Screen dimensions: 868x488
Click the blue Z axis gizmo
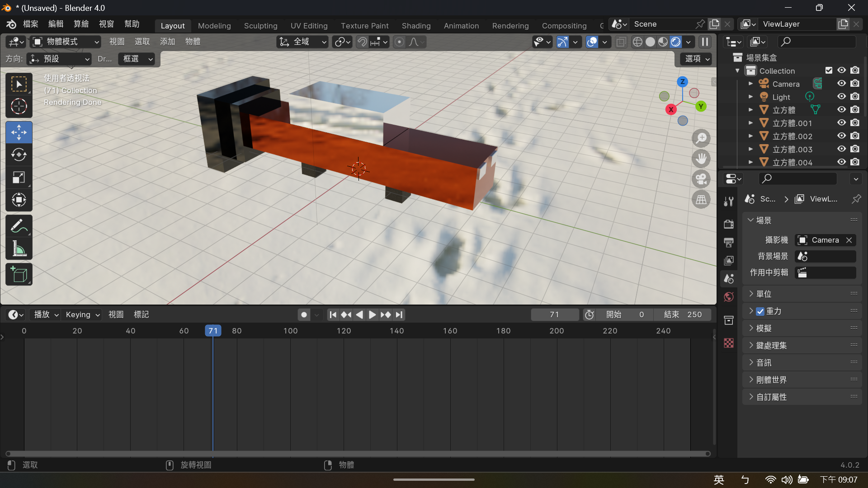coord(682,82)
